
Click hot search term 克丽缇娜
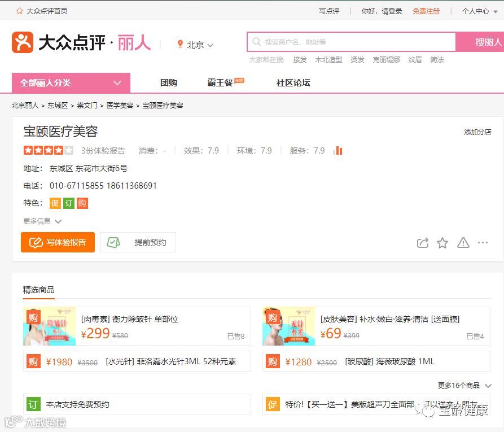pos(386,60)
